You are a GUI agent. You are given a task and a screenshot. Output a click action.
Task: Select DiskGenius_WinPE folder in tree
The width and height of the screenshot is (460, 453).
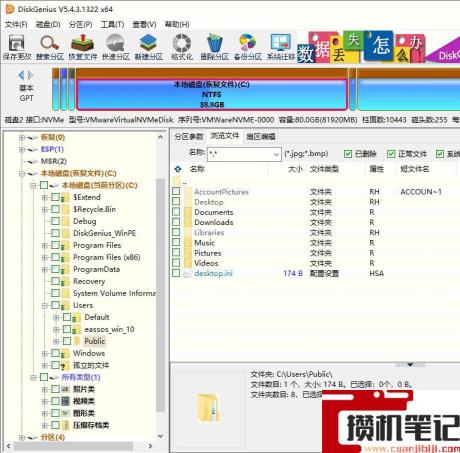(x=104, y=233)
